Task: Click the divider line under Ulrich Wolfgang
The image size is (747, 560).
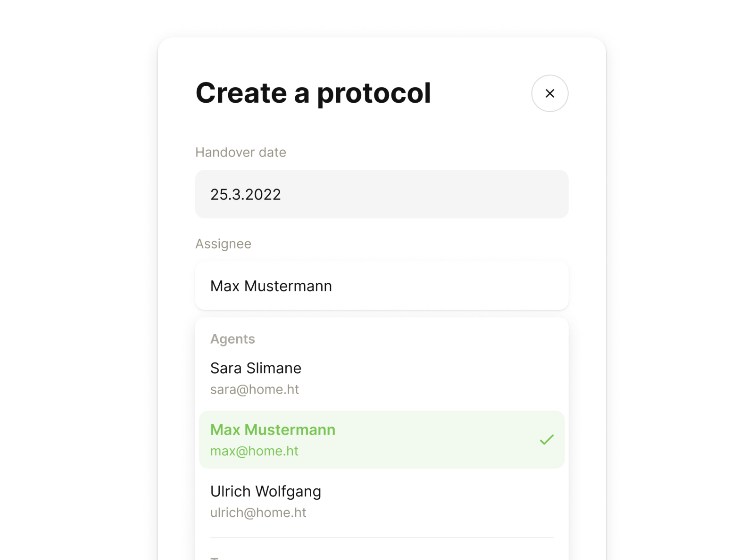Action: [382, 537]
